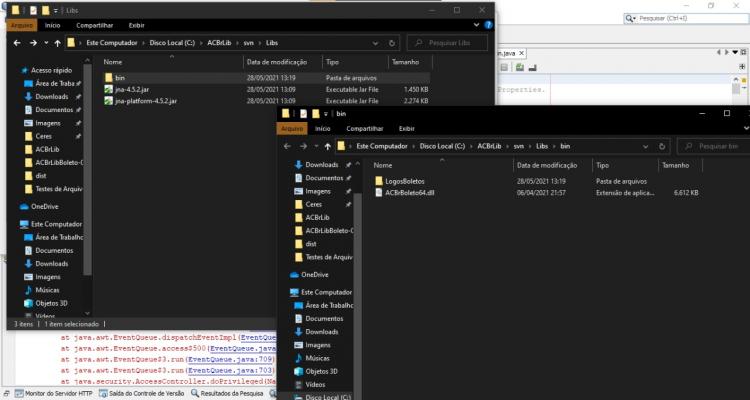Open recent locations dropdown in Libs window
The image size is (750, 400).
[x=46, y=43]
